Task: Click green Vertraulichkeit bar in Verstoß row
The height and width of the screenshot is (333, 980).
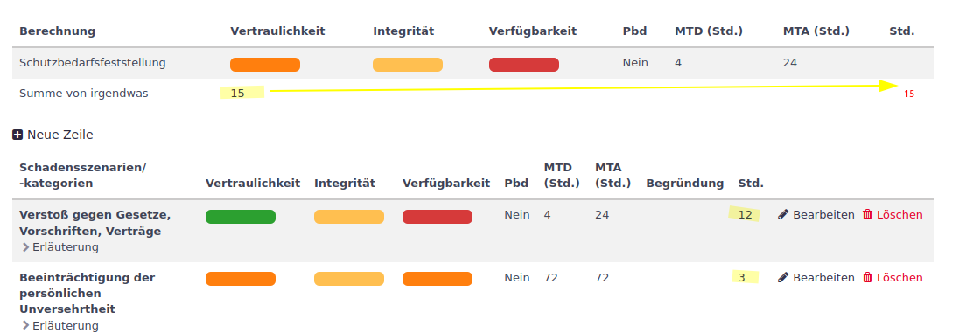Action: pos(241,217)
